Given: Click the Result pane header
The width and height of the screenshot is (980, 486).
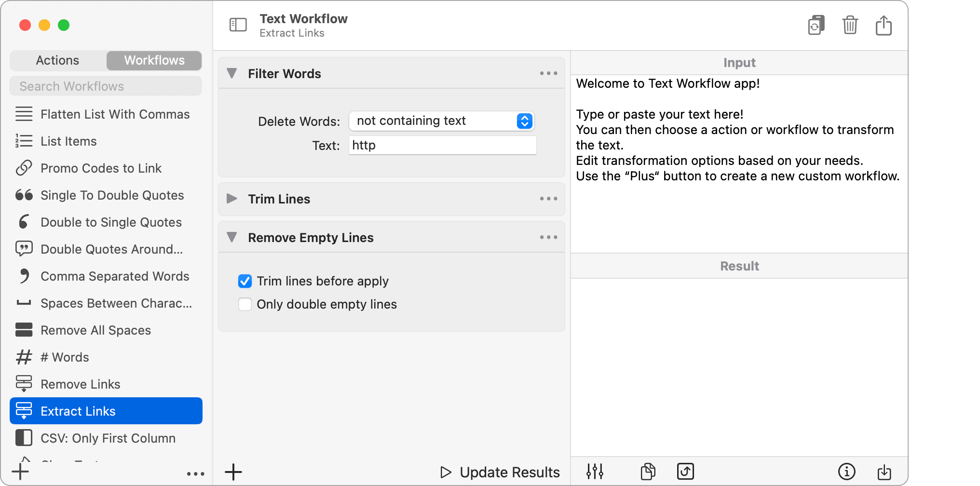Looking at the screenshot, I should (x=739, y=266).
